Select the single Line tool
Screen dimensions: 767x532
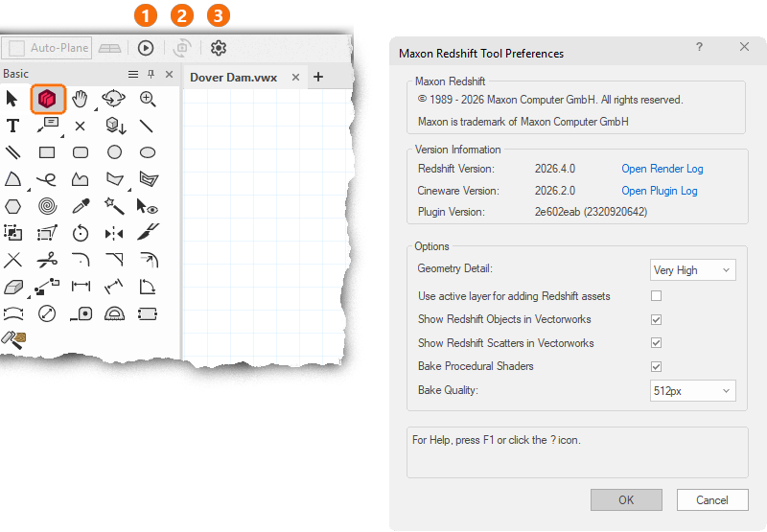147,127
